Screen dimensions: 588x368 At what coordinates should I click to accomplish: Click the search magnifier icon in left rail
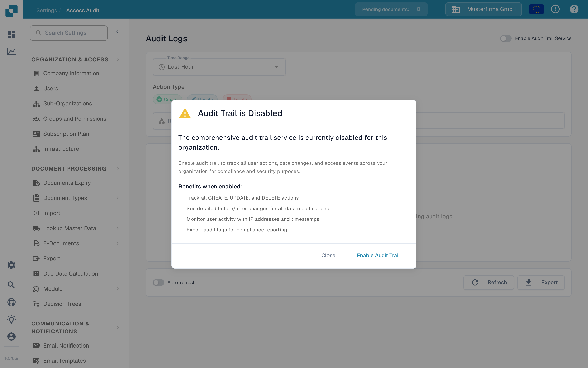[x=11, y=285]
